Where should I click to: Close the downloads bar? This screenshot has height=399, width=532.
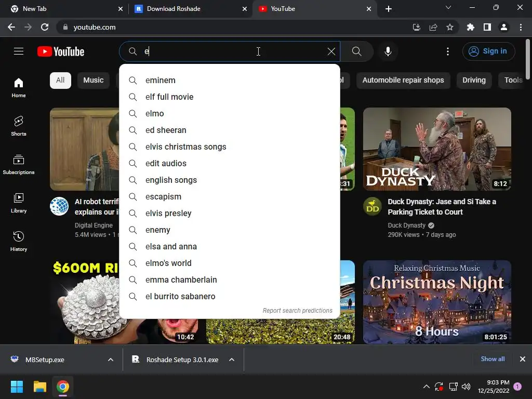point(523,359)
